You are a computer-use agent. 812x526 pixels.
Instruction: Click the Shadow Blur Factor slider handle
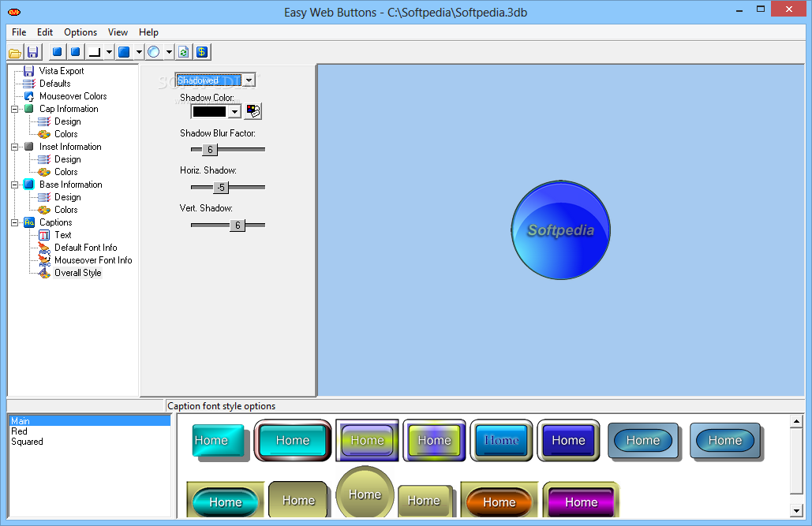[210, 150]
